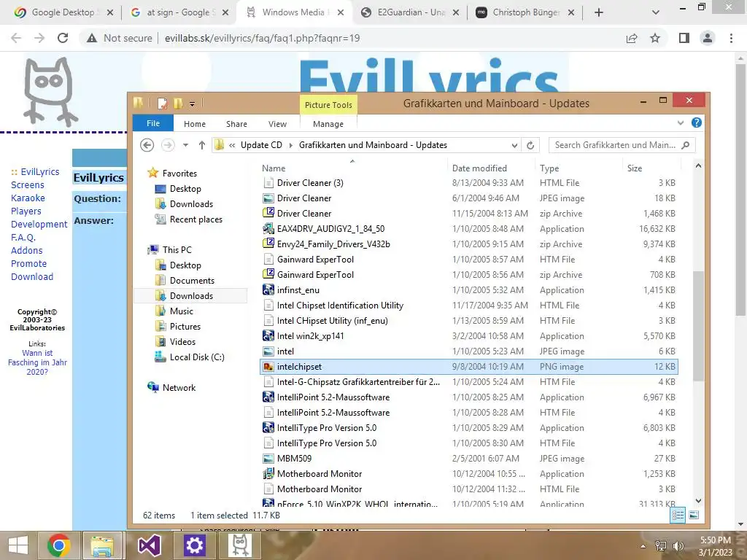Open recent locations dropdown arrow
This screenshot has width=747, height=560.
click(186, 145)
